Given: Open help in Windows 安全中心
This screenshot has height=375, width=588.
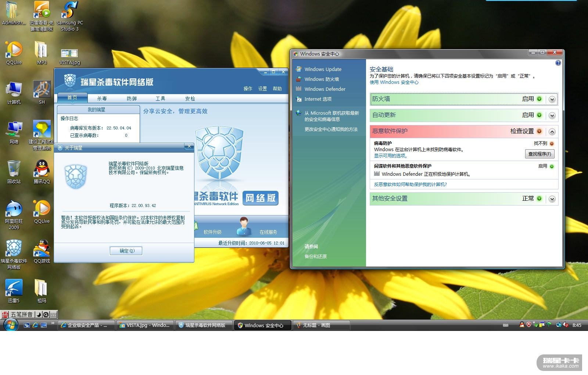Looking at the screenshot, I should coord(558,63).
